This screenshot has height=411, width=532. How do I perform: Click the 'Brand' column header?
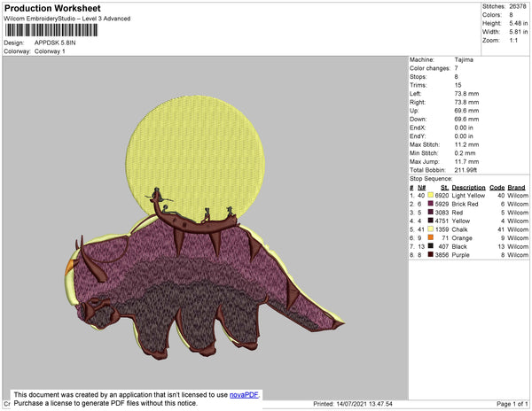pyautogui.click(x=516, y=188)
